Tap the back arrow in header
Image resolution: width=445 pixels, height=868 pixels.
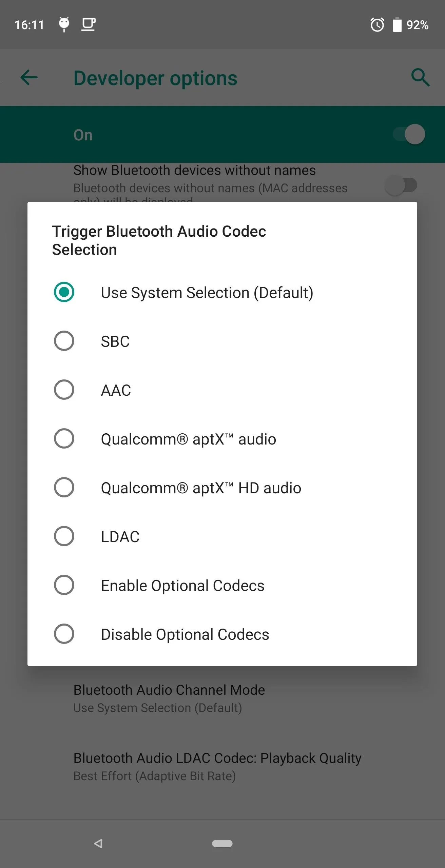click(x=29, y=78)
